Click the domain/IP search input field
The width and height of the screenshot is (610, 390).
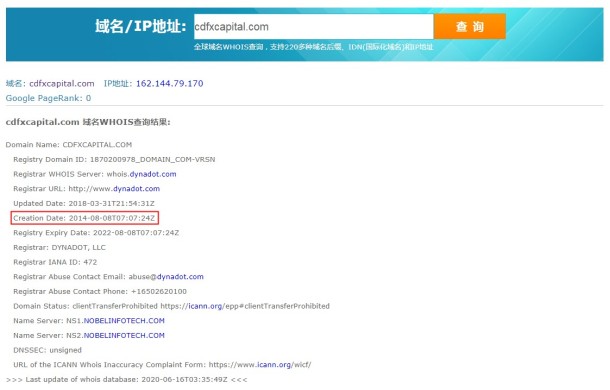[314, 26]
